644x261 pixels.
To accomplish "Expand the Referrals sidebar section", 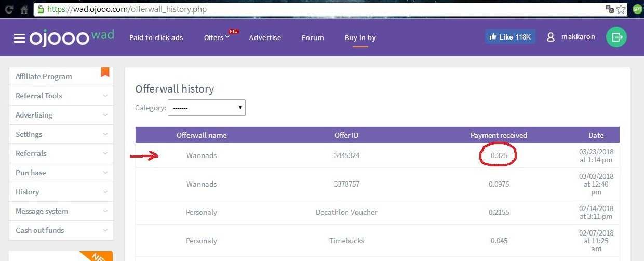I will (61, 153).
